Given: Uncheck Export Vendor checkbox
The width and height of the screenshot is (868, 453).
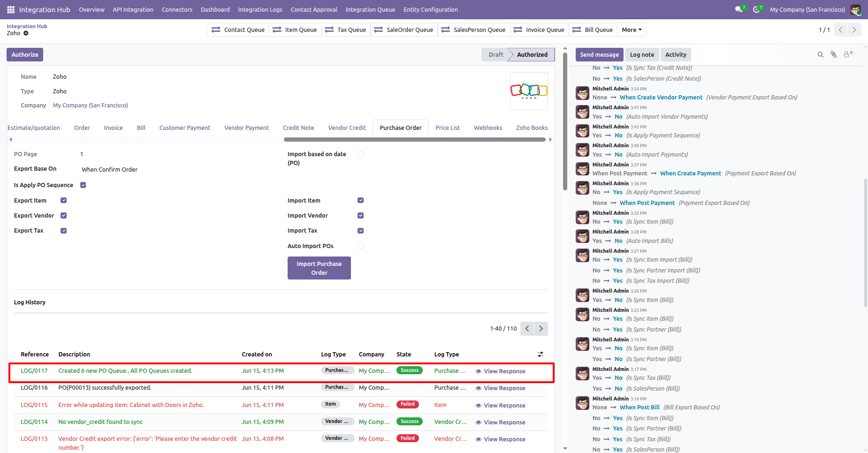Looking at the screenshot, I should (x=63, y=216).
